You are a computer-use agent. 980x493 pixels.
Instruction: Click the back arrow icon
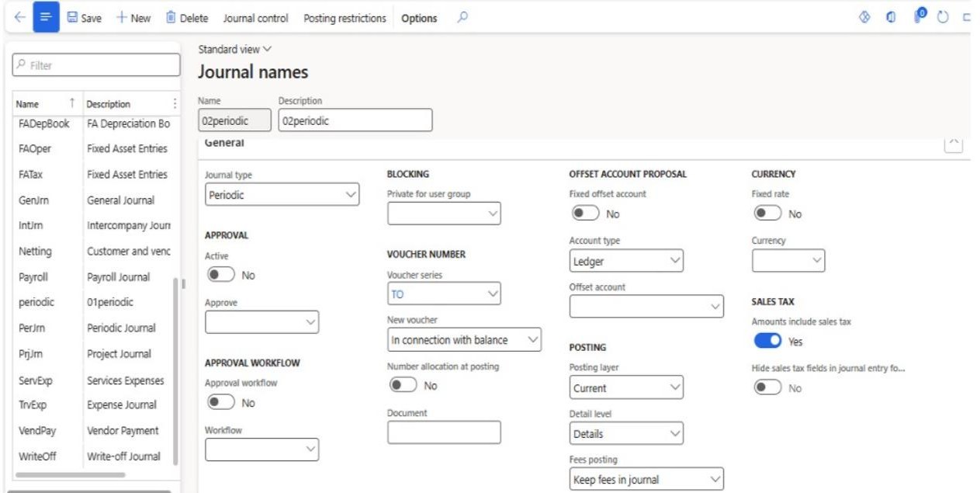coord(19,18)
